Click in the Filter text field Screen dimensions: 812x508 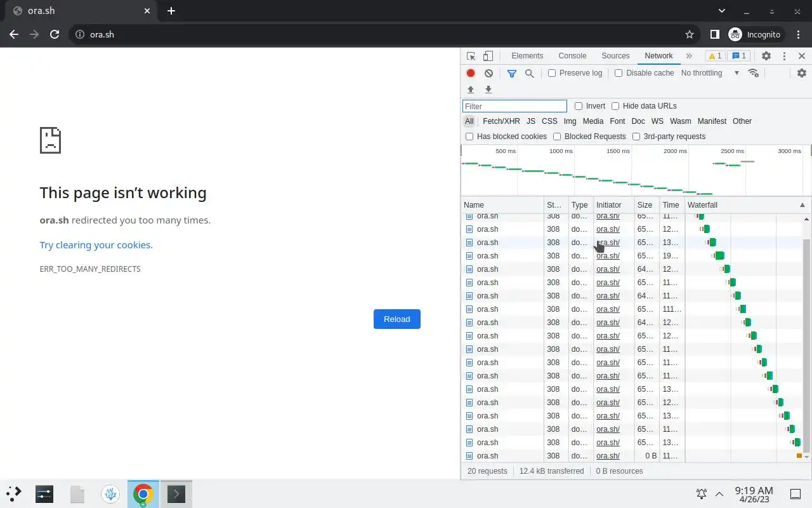point(514,106)
